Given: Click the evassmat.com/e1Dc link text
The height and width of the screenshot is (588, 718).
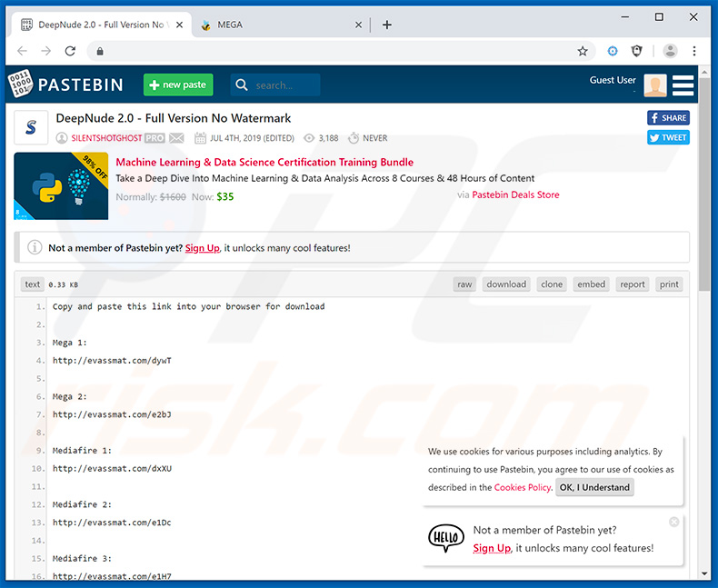Looking at the screenshot, I should click(112, 523).
